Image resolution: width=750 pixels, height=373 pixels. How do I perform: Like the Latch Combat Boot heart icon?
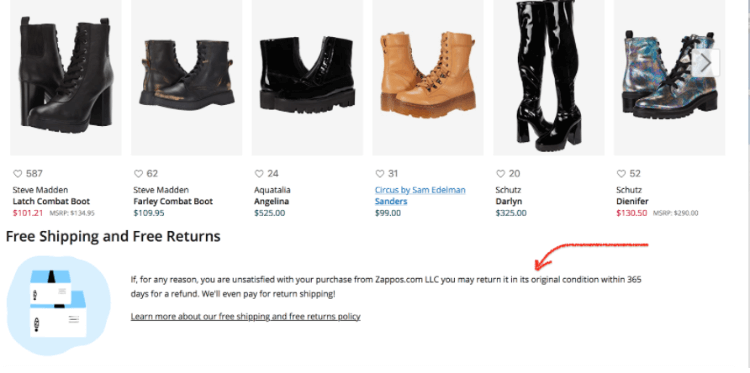(x=18, y=174)
